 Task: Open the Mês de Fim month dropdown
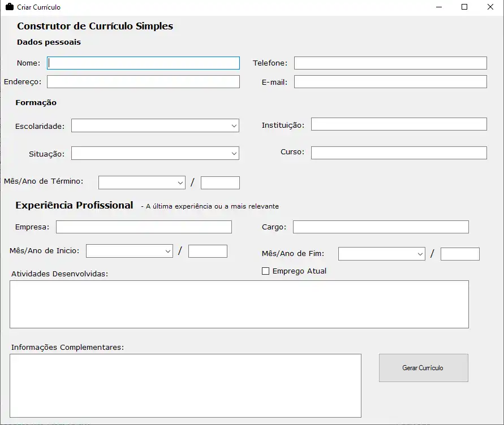(381, 254)
